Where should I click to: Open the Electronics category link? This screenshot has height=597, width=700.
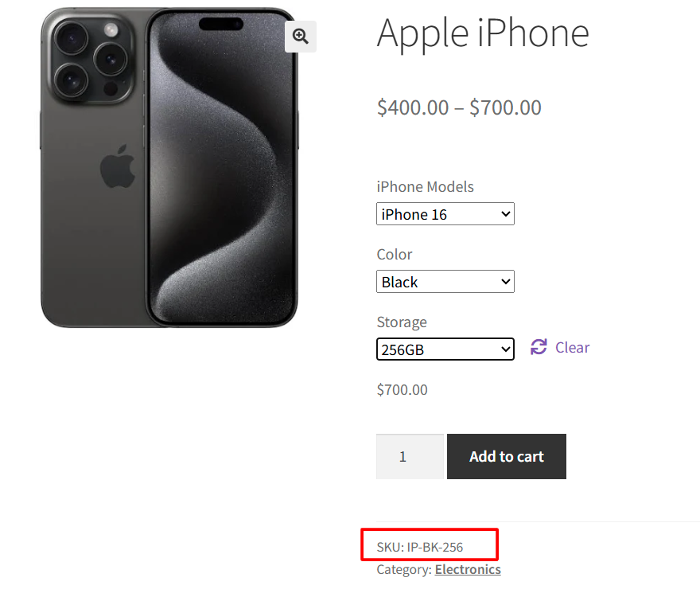coord(468,569)
